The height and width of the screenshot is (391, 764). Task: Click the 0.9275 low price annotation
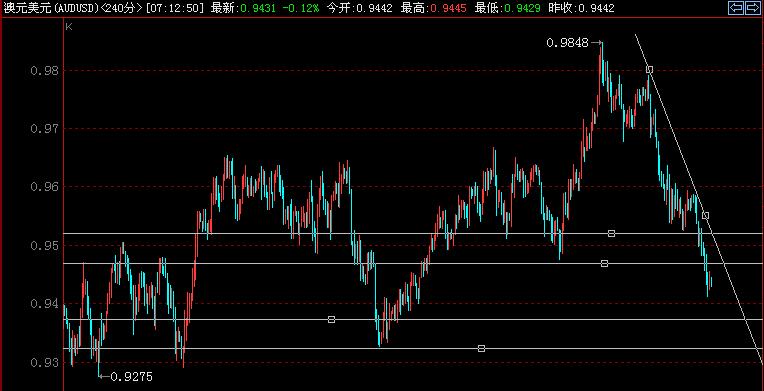[x=132, y=376]
